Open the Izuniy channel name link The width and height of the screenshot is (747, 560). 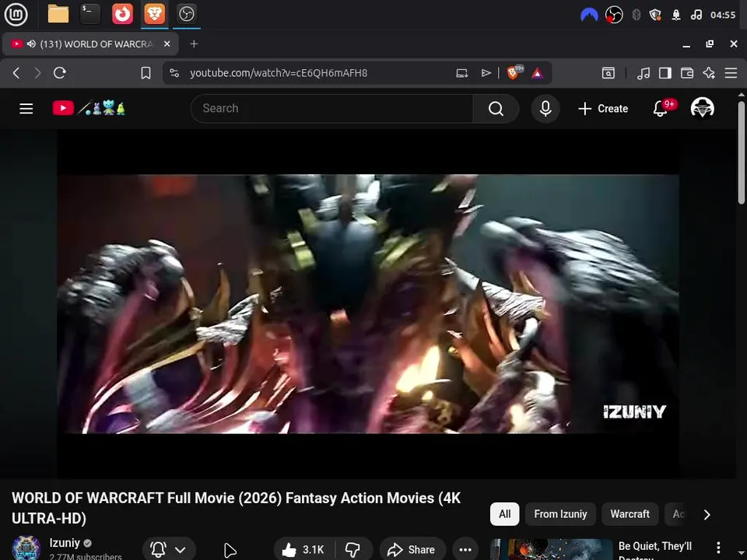pyautogui.click(x=65, y=543)
